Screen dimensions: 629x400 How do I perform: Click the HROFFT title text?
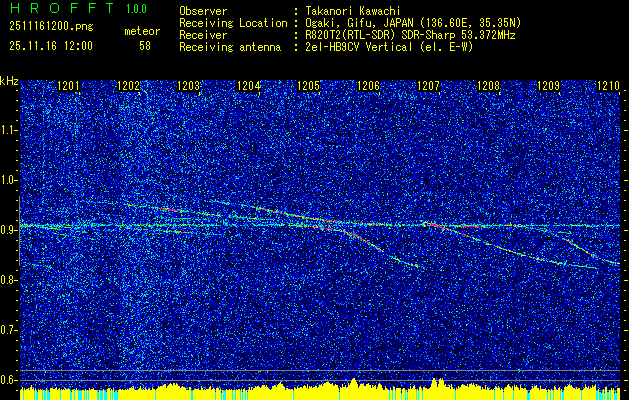(x=62, y=8)
